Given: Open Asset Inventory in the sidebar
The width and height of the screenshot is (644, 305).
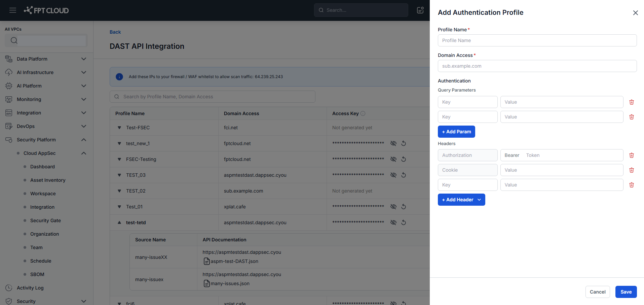Looking at the screenshot, I should [48, 180].
